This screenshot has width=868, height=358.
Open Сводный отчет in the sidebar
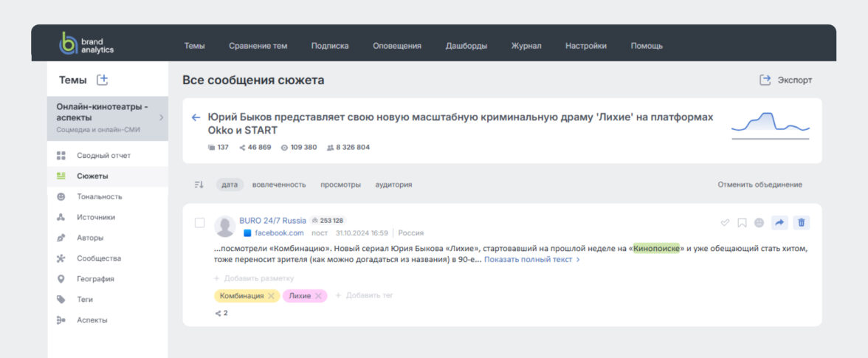click(103, 156)
